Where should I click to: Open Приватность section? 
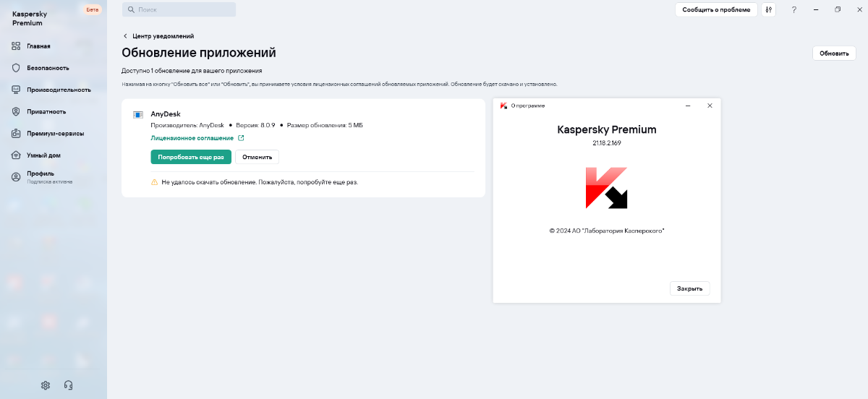coord(46,112)
